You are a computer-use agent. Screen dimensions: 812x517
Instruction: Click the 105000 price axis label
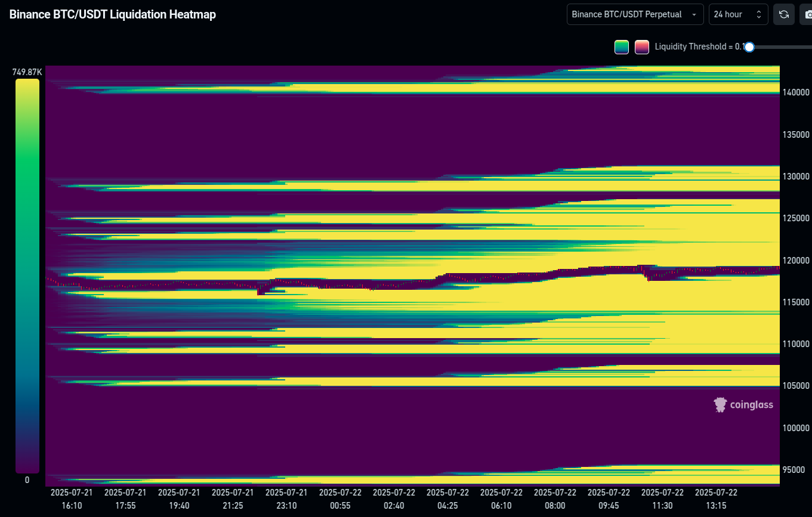click(x=795, y=386)
